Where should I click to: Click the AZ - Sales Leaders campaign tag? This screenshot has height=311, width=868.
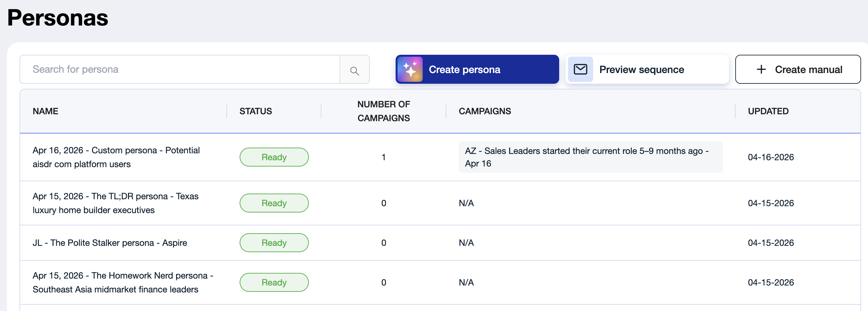coord(590,157)
